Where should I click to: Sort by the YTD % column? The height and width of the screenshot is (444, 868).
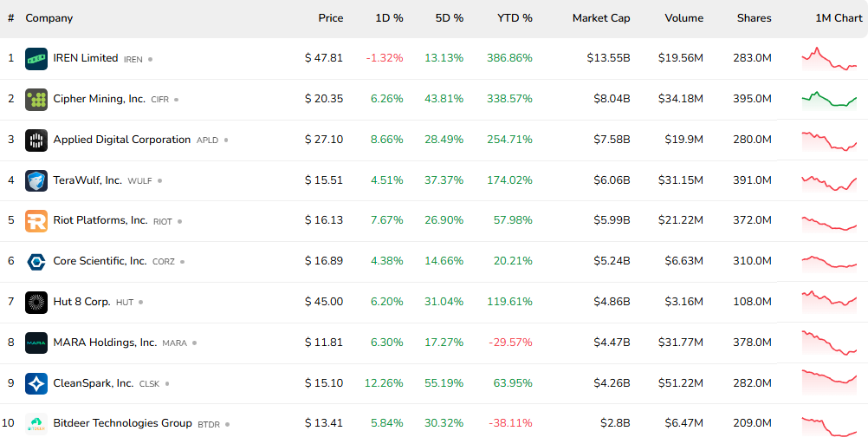click(515, 18)
